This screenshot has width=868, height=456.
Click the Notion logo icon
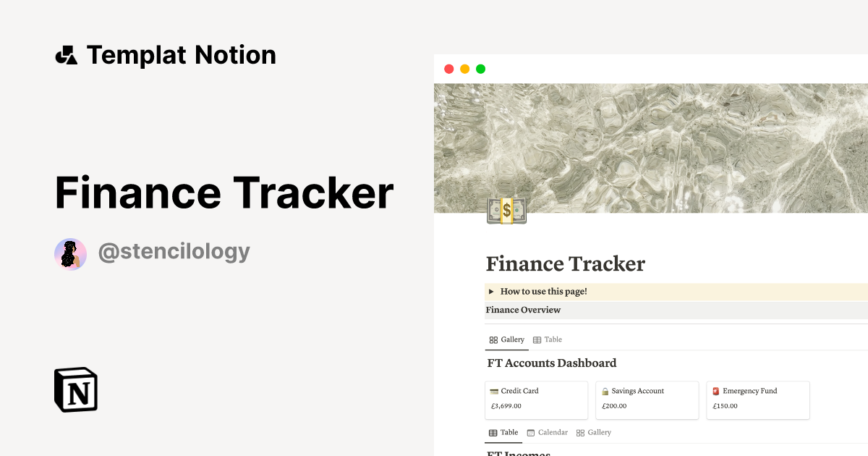pos(75,389)
